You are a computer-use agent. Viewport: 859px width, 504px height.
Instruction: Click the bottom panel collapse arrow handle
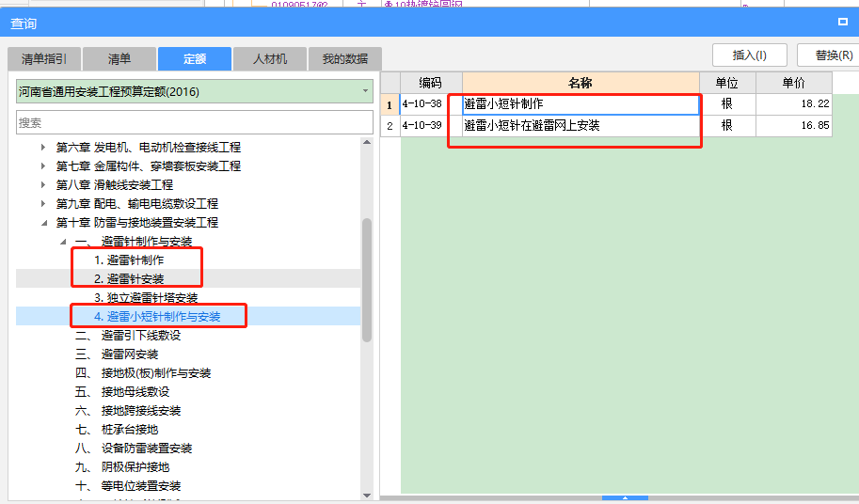point(625,498)
